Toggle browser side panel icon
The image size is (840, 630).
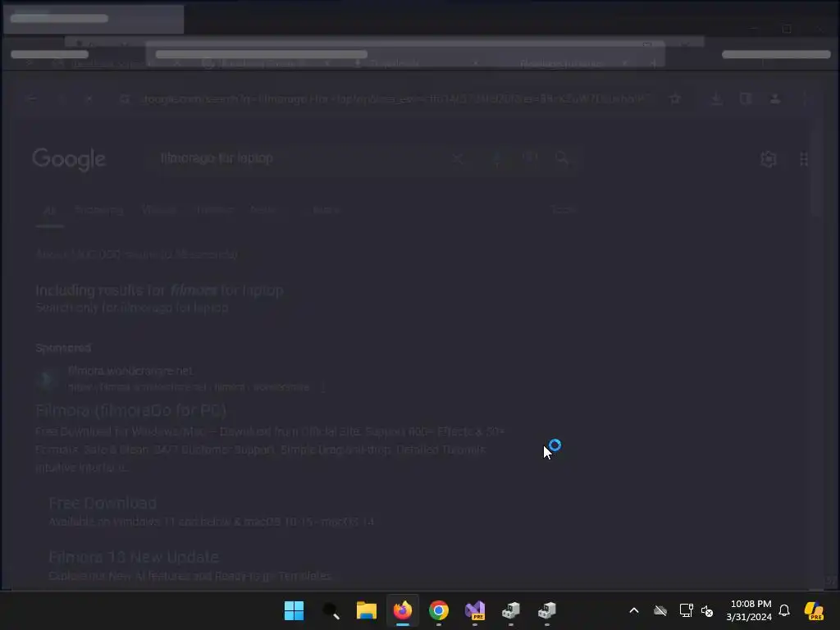[746, 98]
